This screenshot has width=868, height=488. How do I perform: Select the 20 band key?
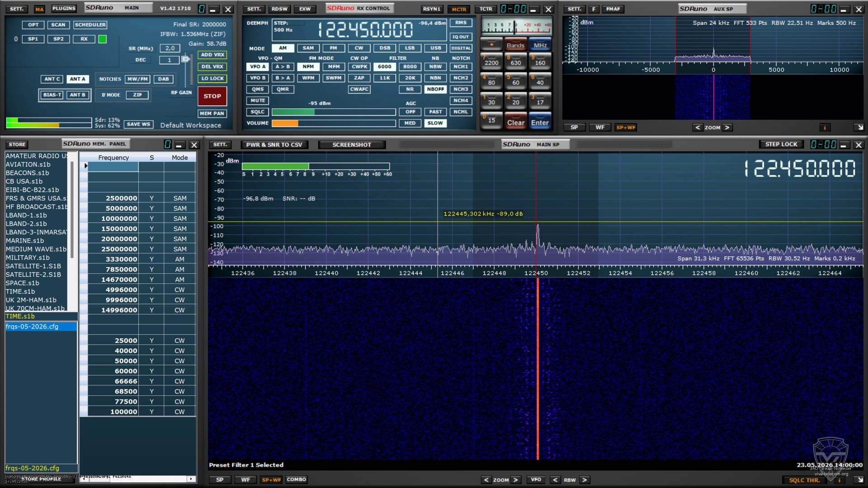(x=516, y=102)
